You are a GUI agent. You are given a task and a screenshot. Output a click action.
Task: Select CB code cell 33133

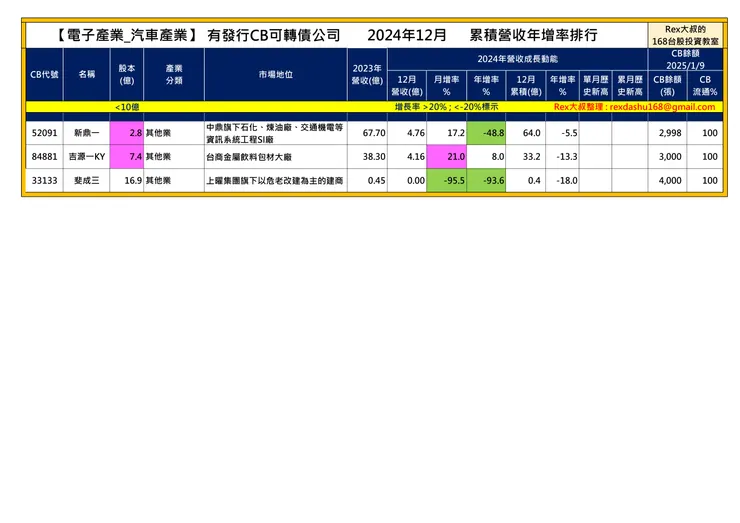[x=44, y=180]
